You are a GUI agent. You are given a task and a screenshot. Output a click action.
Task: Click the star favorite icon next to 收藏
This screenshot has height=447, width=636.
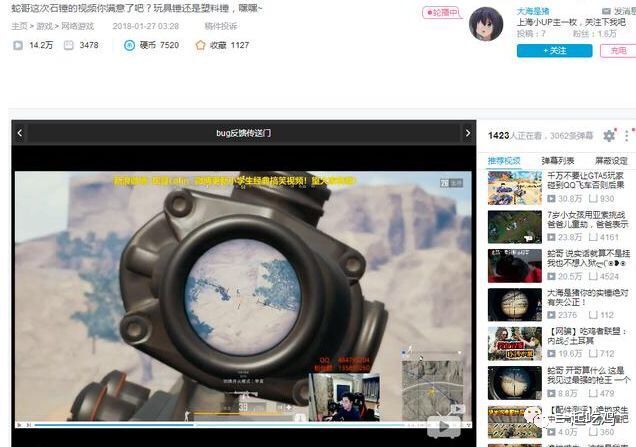point(200,45)
